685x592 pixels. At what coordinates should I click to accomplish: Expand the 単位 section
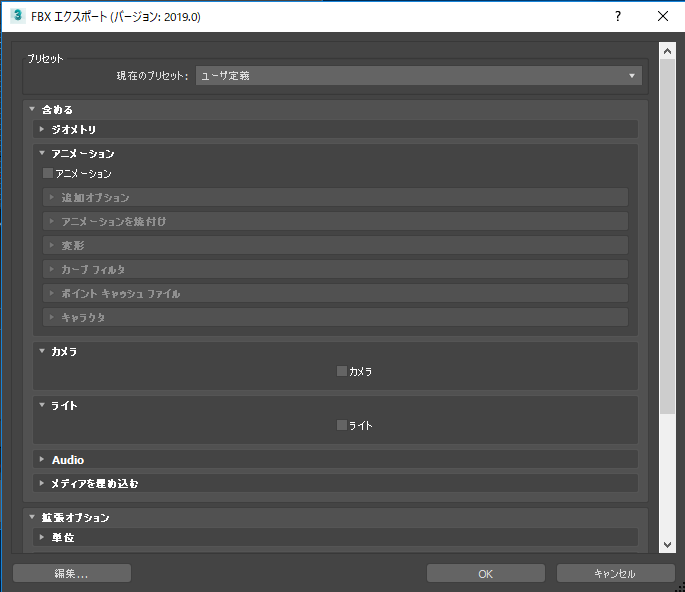tap(336, 537)
